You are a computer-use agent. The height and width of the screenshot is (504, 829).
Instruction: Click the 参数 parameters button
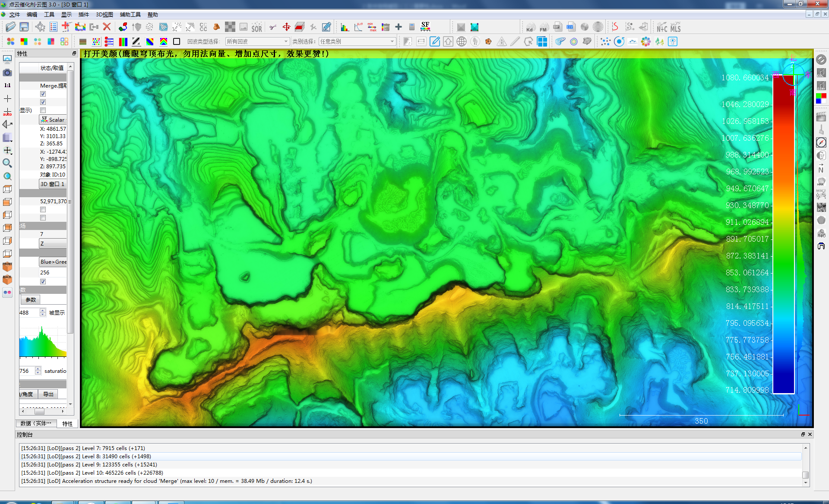click(x=31, y=299)
